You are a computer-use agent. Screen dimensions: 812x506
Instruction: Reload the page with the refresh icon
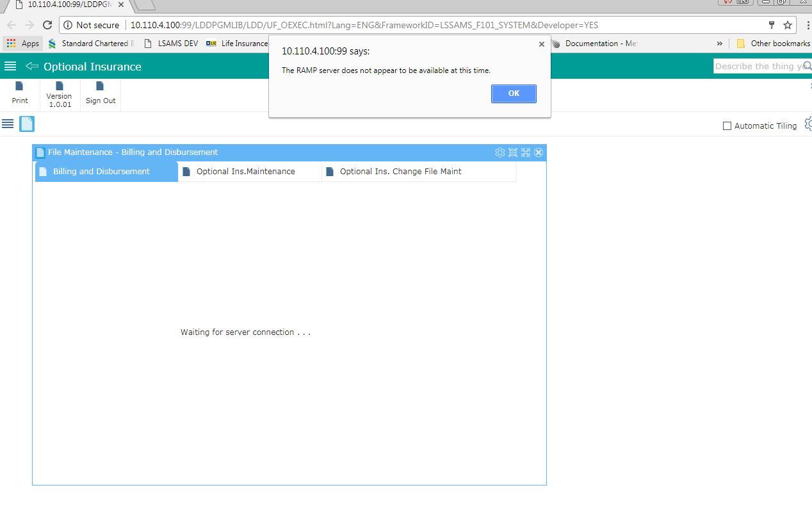pyautogui.click(x=47, y=25)
